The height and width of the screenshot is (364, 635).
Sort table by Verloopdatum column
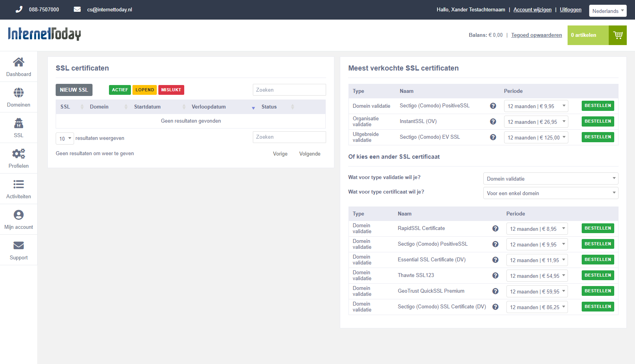pyautogui.click(x=222, y=107)
